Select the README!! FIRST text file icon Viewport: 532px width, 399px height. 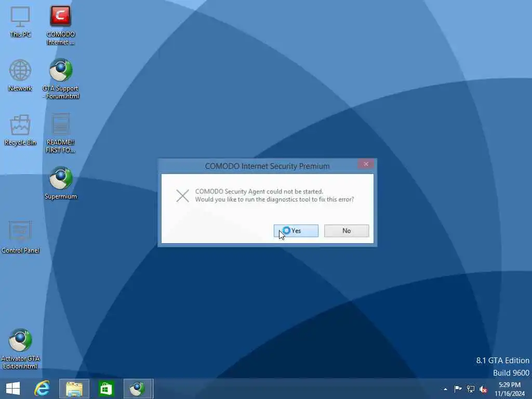pyautogui.click(x=60, y=134)
